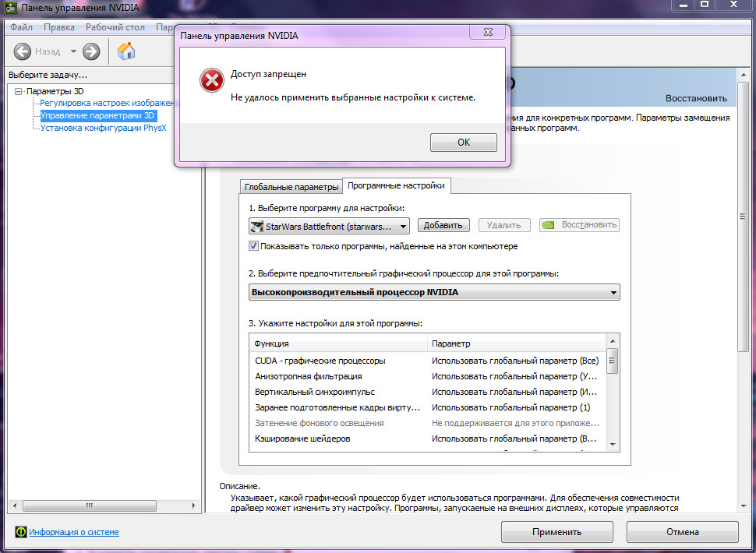756x553 pixels.
Task: Switch to the Глобальные параметры tab
Action: pos(291,187)
